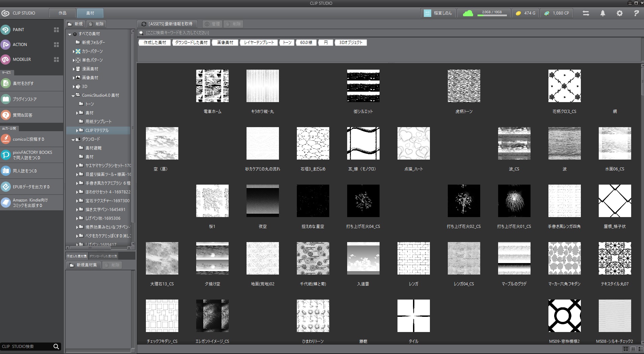This screenshot has width=644, height=354.
Task: Switch to the 作品 tab
Action: [62, 13]
